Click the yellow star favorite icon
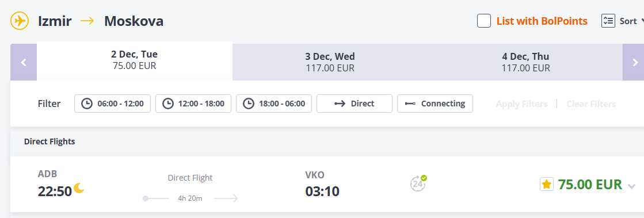 [x=547, y=184]
